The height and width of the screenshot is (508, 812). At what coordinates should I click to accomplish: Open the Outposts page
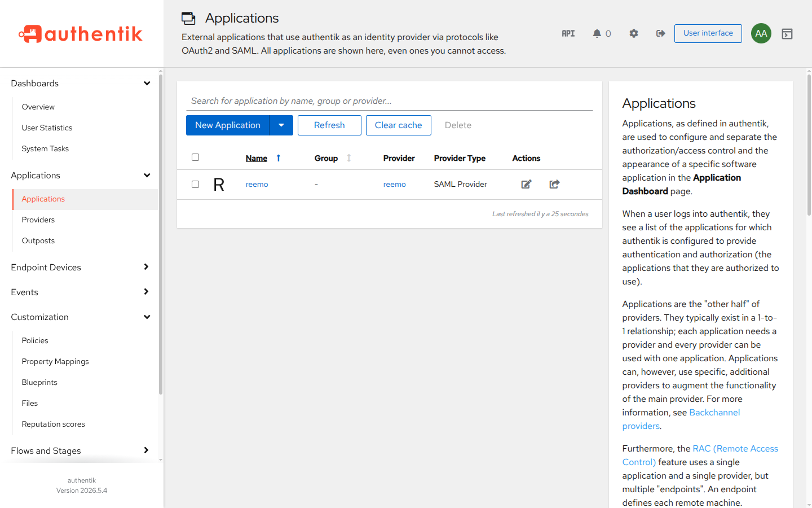click(x=38, y=240)
